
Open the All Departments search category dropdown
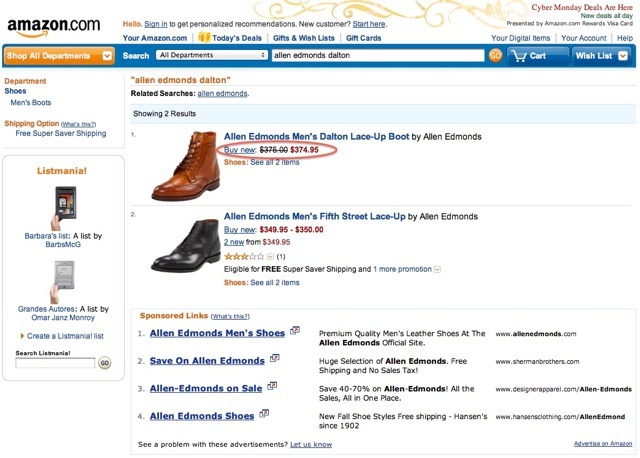(x=212, y=56)
